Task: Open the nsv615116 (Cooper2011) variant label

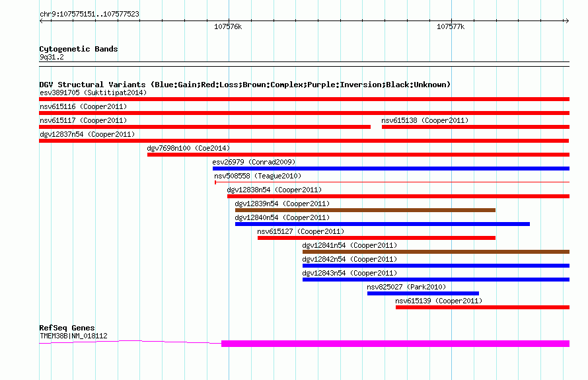Action: pos(83,106)
